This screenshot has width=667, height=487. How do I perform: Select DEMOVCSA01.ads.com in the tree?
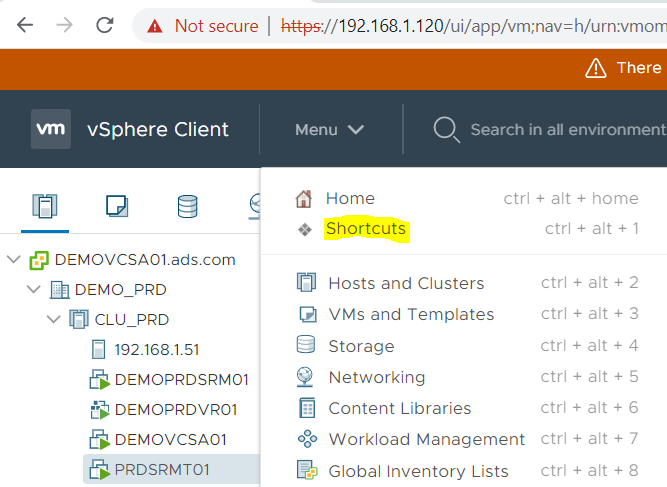tap(145, 259)
